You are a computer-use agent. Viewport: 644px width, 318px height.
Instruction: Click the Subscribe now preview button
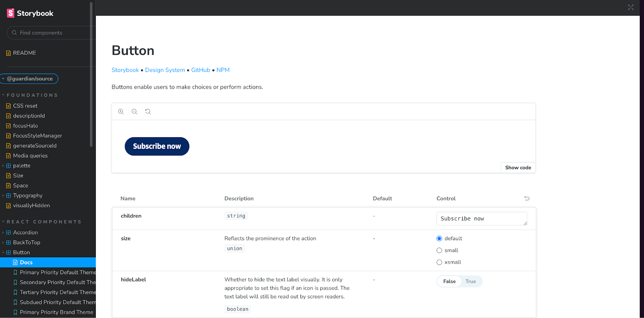[x=157, y=147]
